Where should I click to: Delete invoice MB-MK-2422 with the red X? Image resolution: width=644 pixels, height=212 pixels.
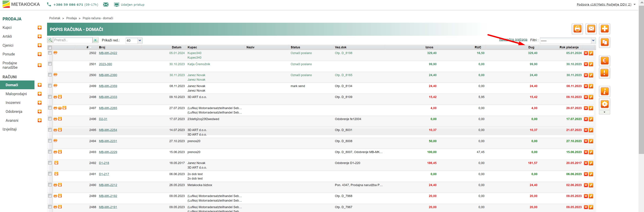586,53
